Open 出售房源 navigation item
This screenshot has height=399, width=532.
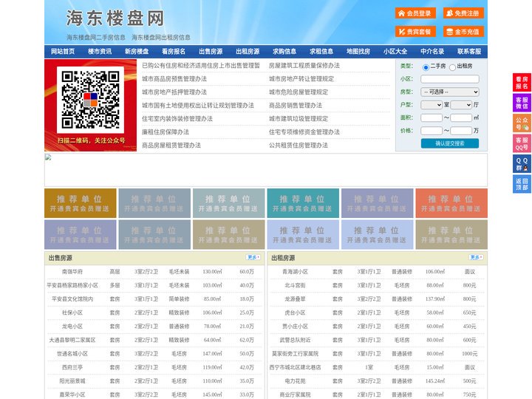click(211, 52)
